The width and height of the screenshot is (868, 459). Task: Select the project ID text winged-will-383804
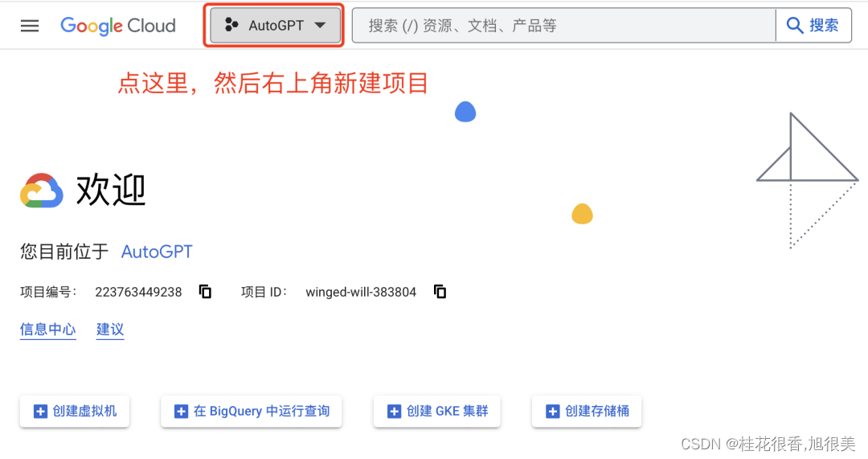coord(361,292)
